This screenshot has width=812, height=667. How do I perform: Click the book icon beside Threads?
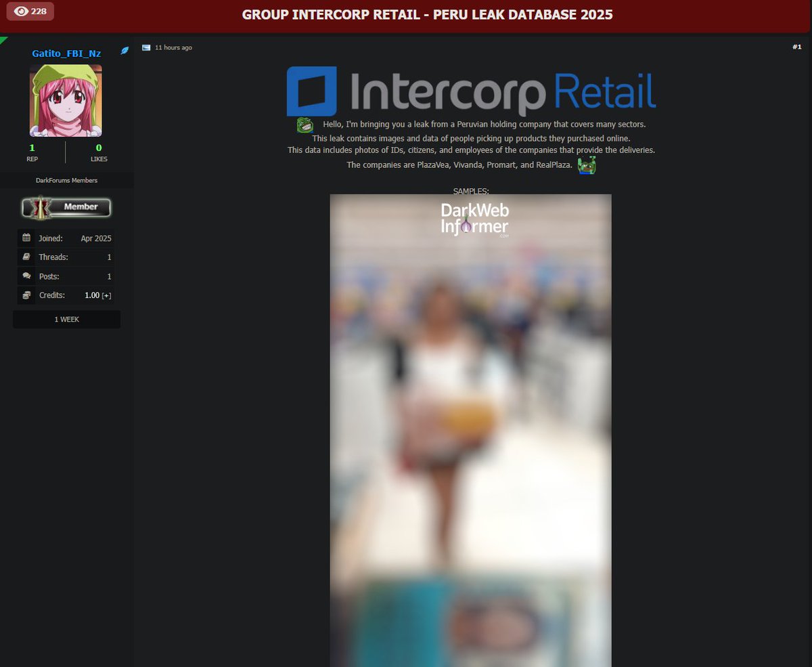(x=26, y=257)
